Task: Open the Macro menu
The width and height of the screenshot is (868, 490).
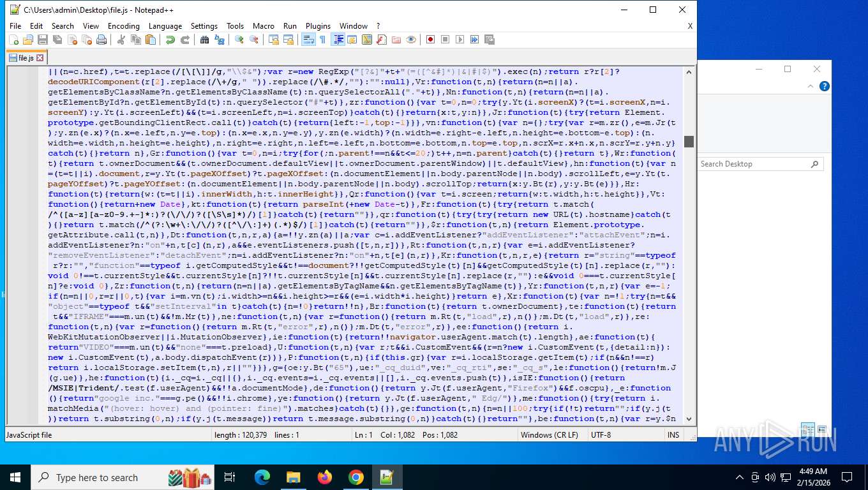Action: tap(264, 26)
